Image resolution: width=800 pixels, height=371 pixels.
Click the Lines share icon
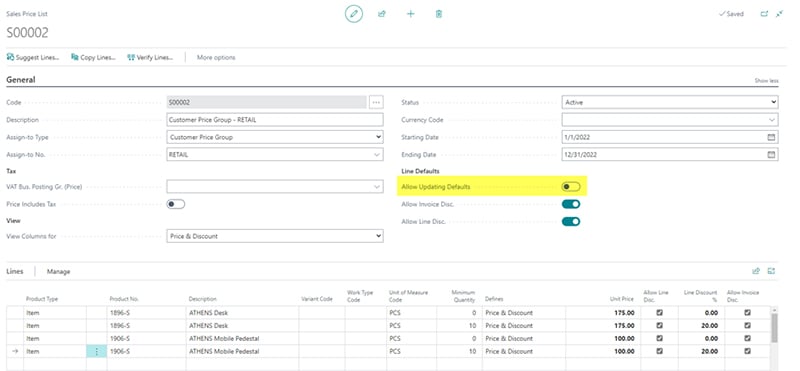(x=756, y=271)
